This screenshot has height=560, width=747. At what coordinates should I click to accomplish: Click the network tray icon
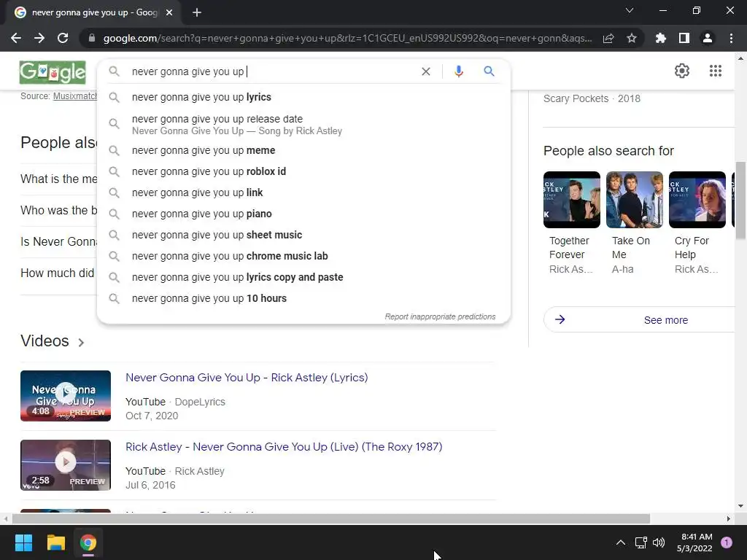coord(640,542)
